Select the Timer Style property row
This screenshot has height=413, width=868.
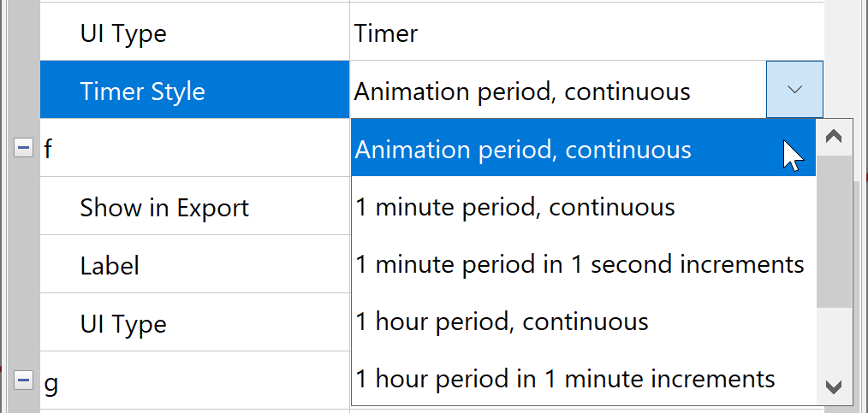click(x=142, y=91)
